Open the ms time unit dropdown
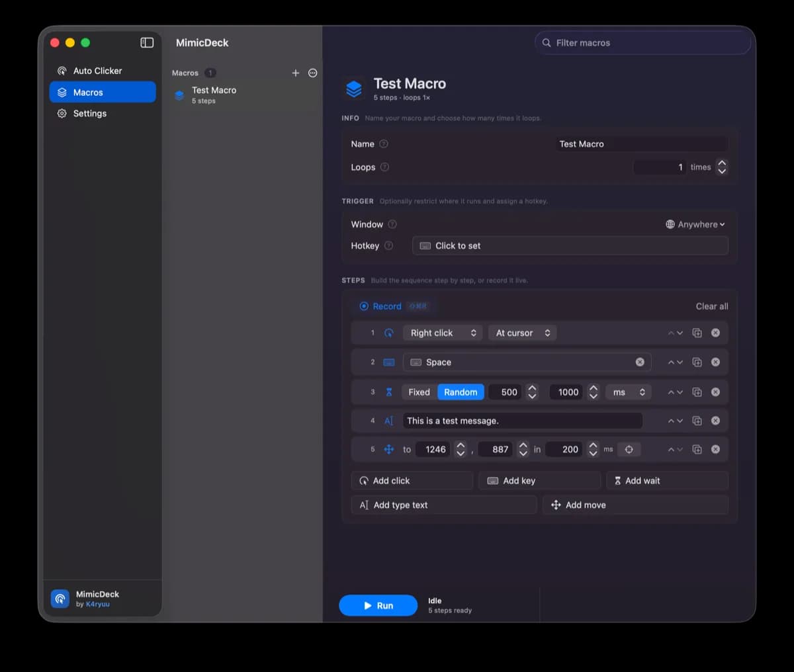The height and width of the screenshot is (672, 794). click(x=629, y=392)
